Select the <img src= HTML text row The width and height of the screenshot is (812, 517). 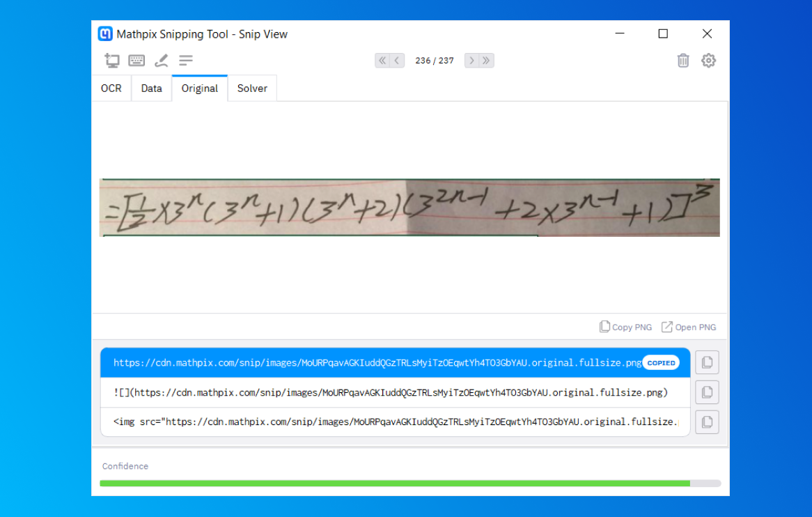395,422
